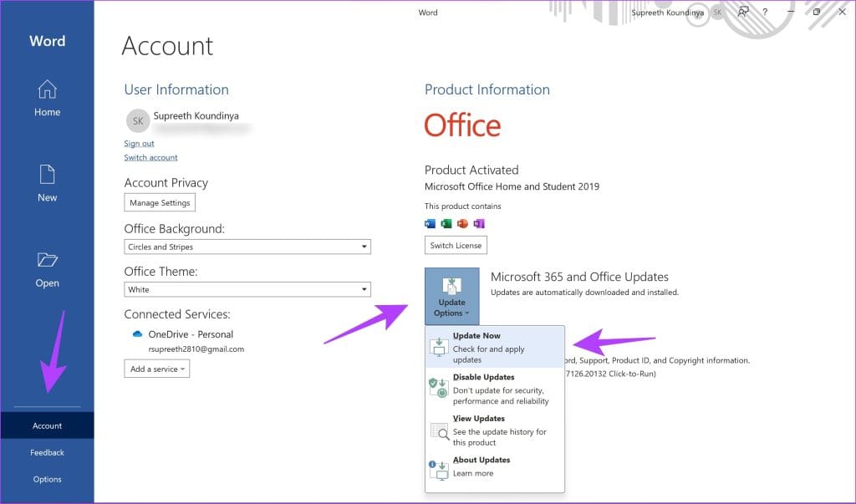856x504 pixels.
Task: Expand the Add a service dropdown
Action: [155, 368]
